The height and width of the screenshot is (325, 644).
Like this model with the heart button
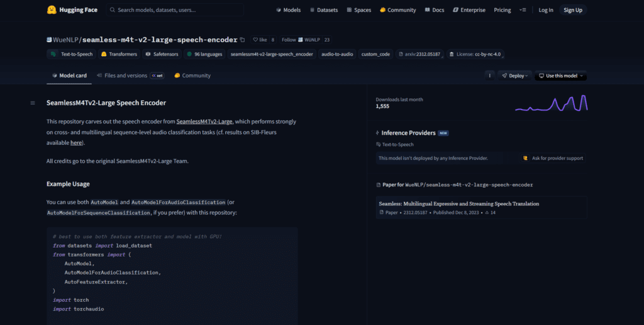tap(260, 40)
